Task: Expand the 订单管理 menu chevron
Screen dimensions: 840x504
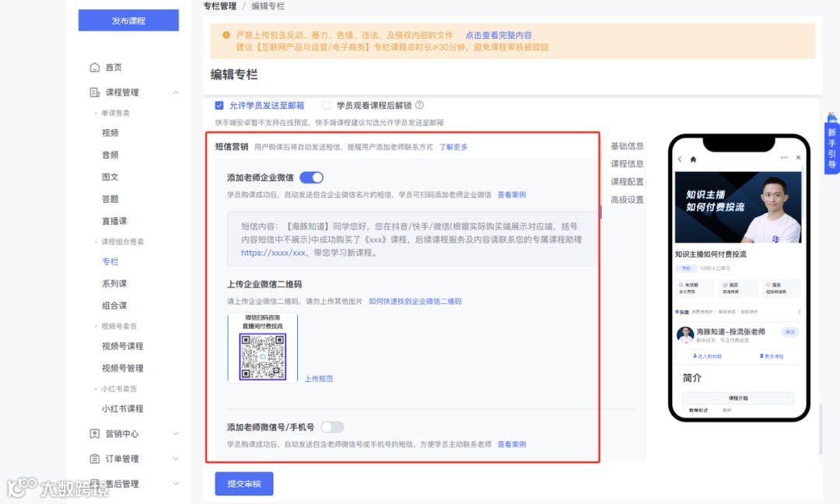Action: (176, 459)
